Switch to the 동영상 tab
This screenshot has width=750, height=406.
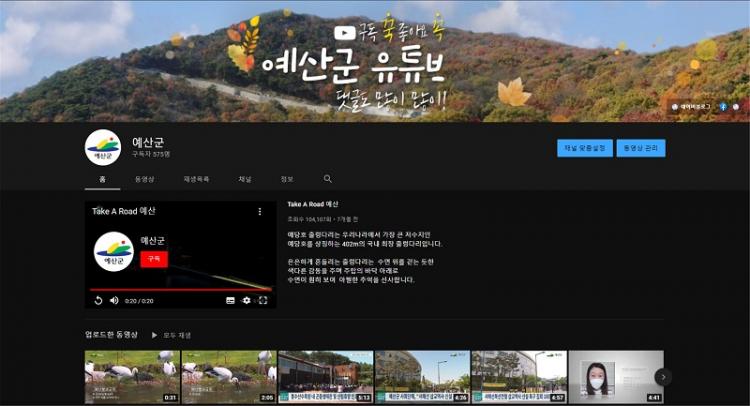point(144,179)
